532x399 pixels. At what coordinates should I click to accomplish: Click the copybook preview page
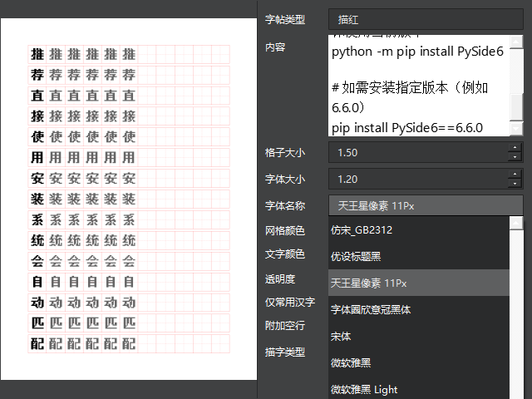click(x=129, y=199)
